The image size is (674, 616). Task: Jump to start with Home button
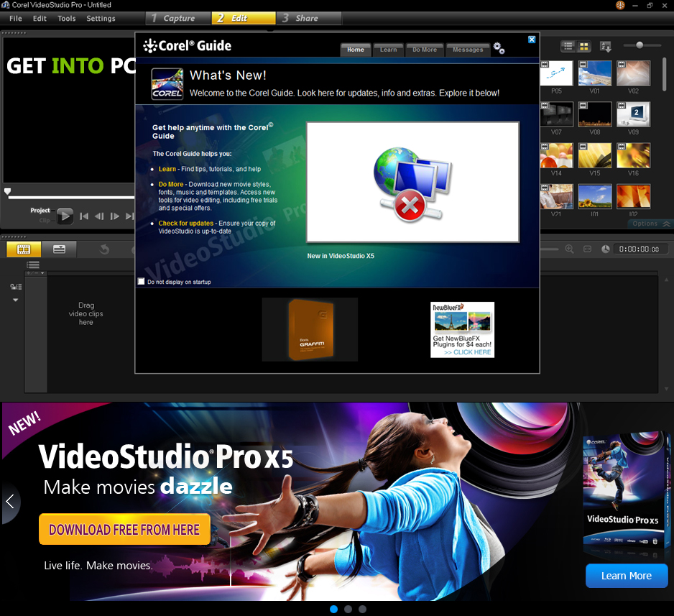coord(84,216)
